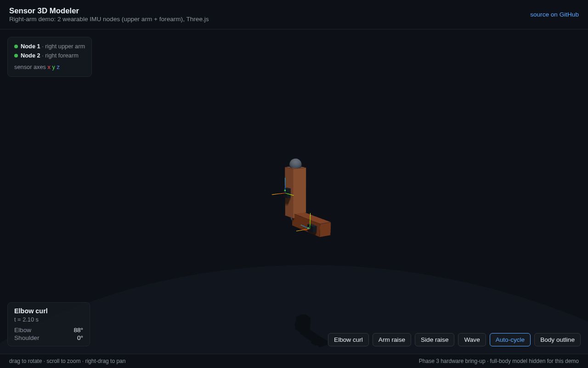Click the Sensor 3D Modeler title

[44, 11]
